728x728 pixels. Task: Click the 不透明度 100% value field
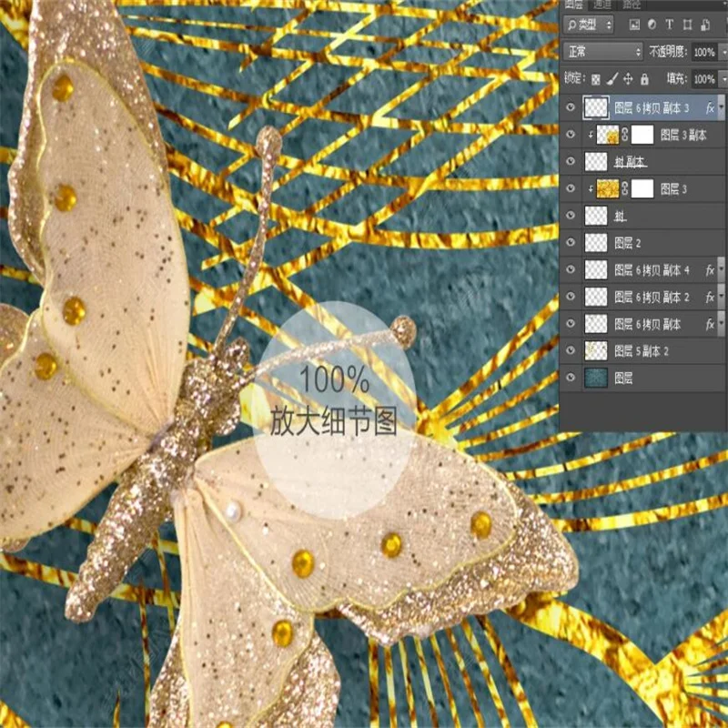click(704, 52)
